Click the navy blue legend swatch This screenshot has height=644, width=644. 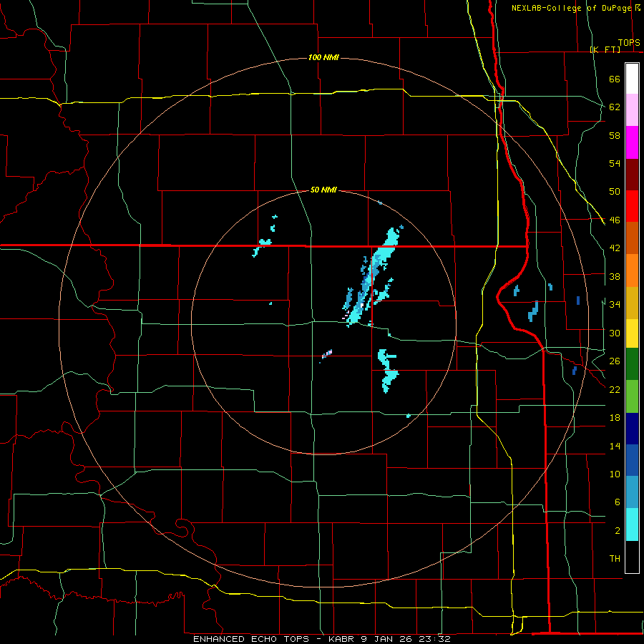(x=632, y=429)
